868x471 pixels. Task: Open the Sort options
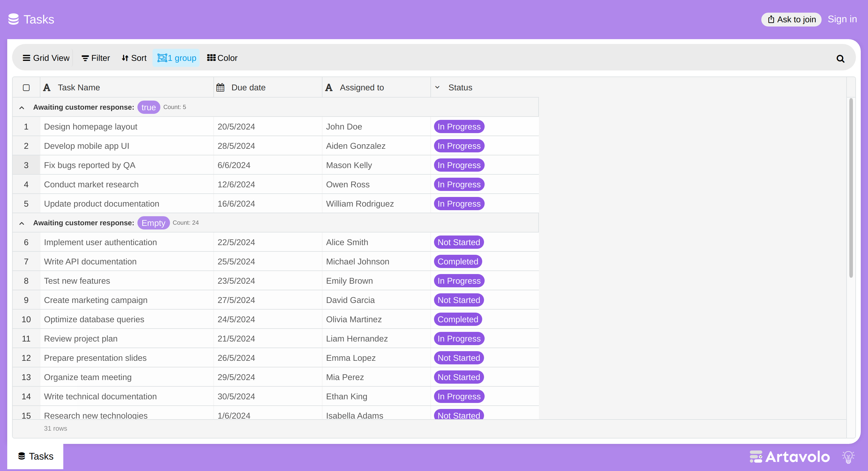tap(134, 58)
